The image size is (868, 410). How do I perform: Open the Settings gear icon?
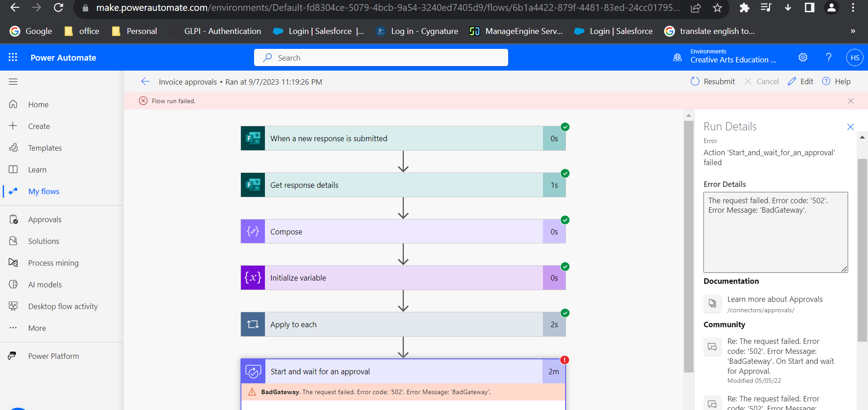[803, 57]
